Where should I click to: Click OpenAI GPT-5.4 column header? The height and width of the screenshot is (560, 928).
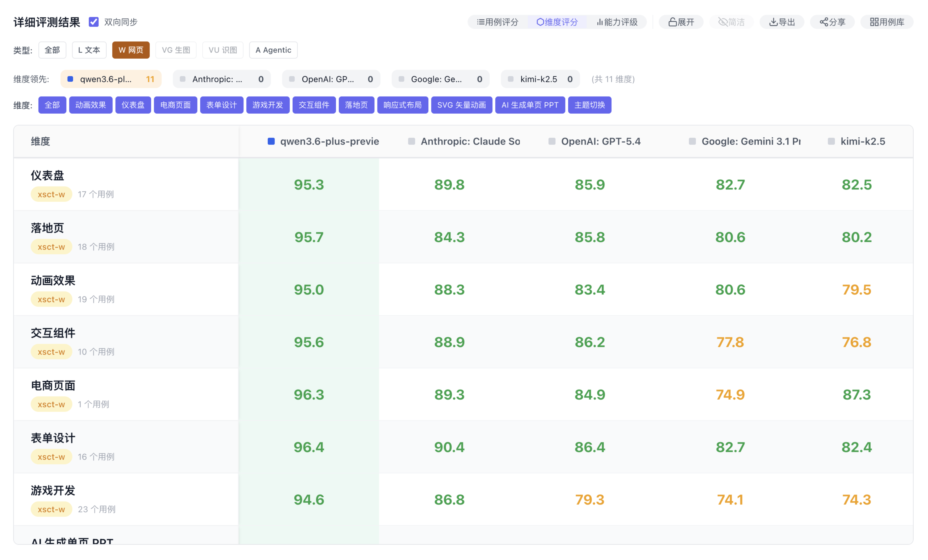pyautogui.click(x=600, y=141)
